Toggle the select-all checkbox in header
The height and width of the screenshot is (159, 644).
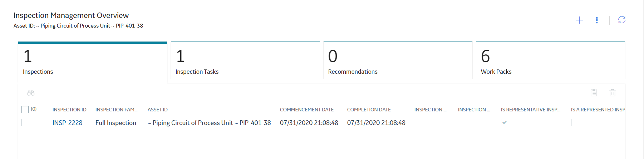(x=25, y=110)
